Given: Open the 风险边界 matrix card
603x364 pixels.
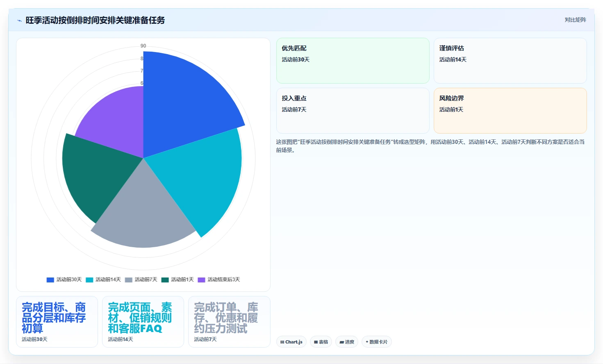Looking at the screenshot, I should click(x=510, y=111).
